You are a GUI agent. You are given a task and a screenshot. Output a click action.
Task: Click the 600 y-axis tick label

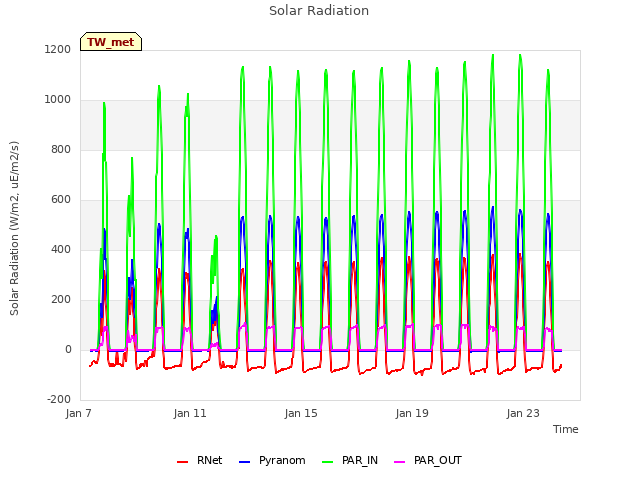[x=61, y=200]
